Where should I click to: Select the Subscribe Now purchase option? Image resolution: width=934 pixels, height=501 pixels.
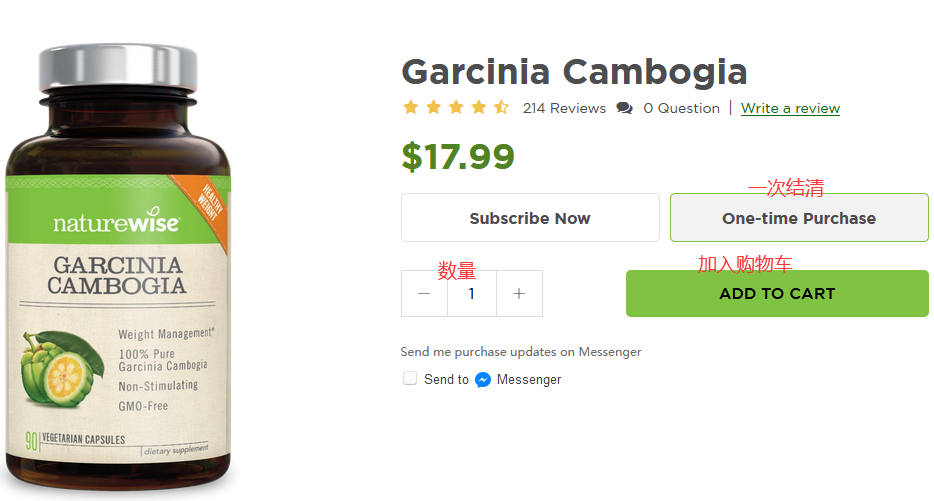click(530, 218)
